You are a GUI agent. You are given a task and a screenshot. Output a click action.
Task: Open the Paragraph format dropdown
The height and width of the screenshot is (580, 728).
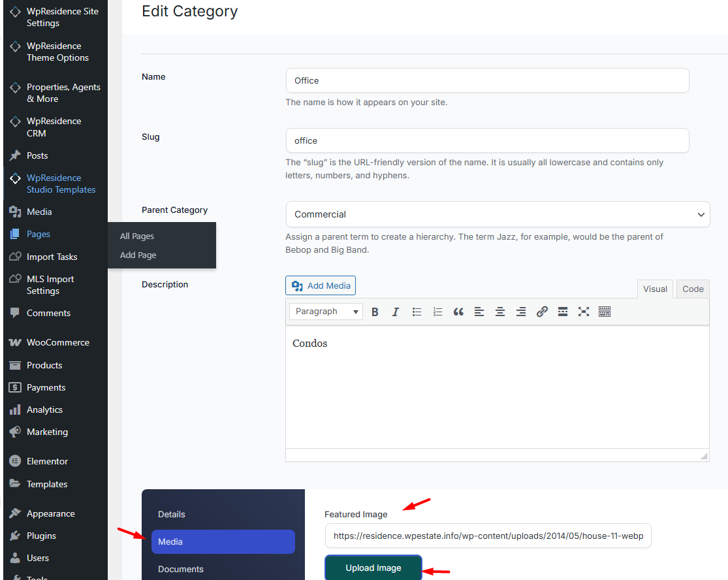point(326,312)
